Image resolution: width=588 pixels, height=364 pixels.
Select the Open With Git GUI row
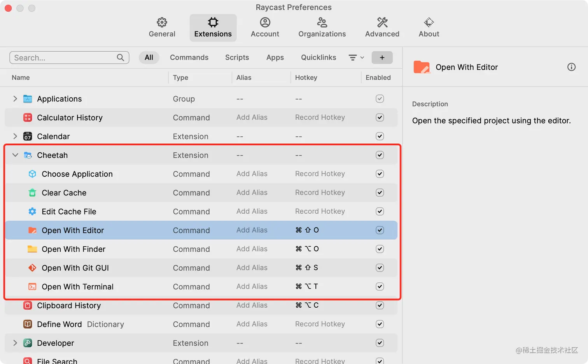[201, 268]
